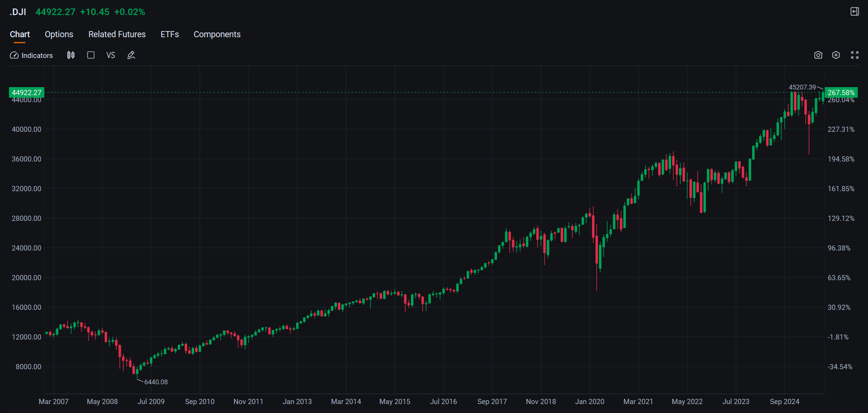Take a chart snapshot with camera icon

(818, 55)
